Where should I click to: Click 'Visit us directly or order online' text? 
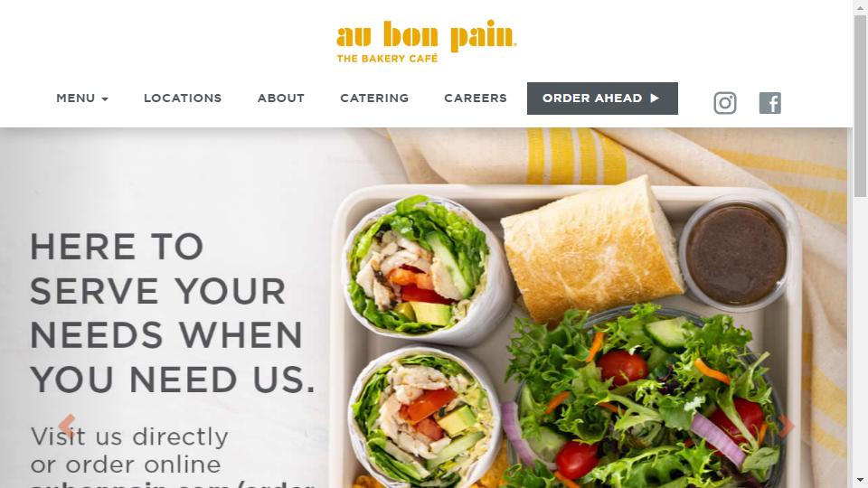click(x=129, y=450)
